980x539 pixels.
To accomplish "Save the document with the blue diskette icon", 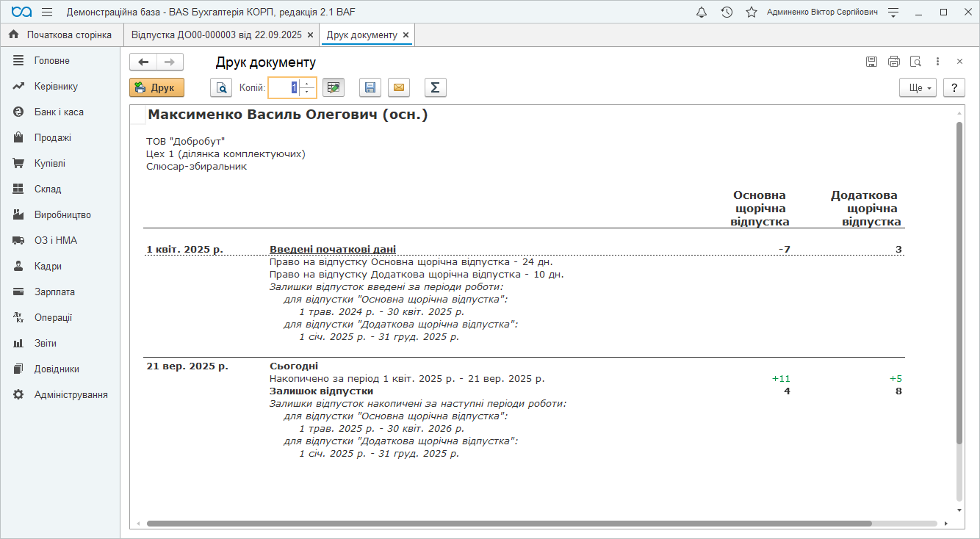I will point(370,88).
